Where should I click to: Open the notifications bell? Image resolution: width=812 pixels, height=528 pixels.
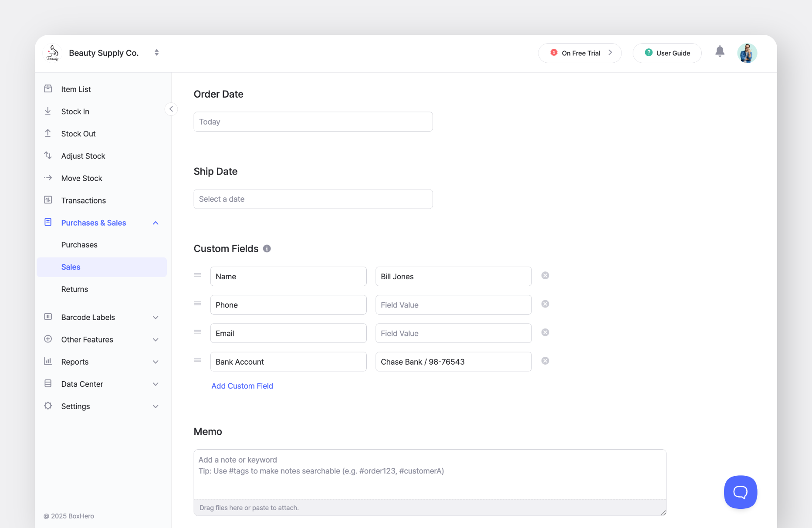coord(720,52)
